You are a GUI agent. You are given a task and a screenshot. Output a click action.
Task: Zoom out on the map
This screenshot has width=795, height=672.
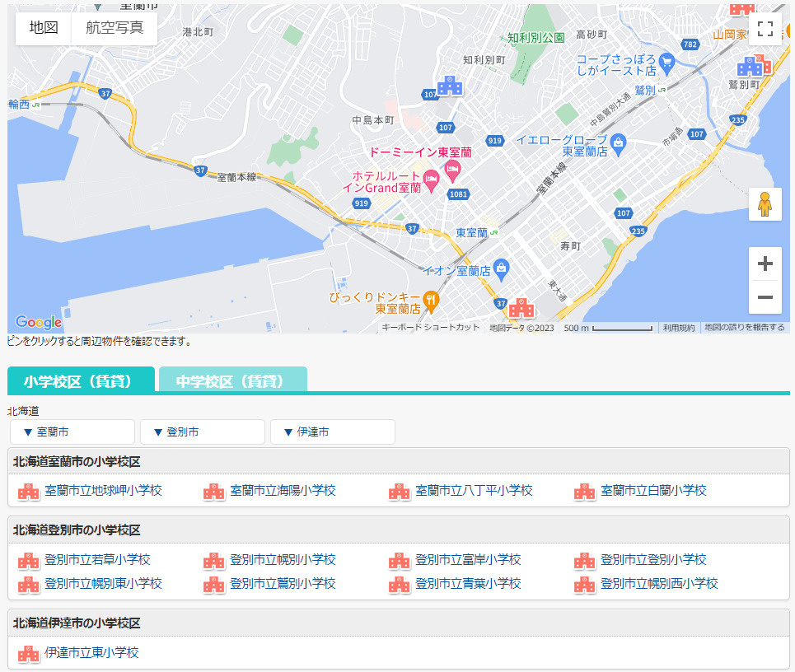click(765, 297)
